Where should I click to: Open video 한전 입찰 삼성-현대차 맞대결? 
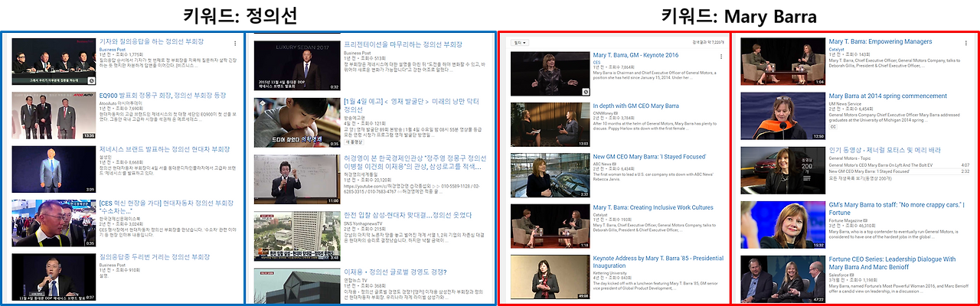tap(406, 216)
